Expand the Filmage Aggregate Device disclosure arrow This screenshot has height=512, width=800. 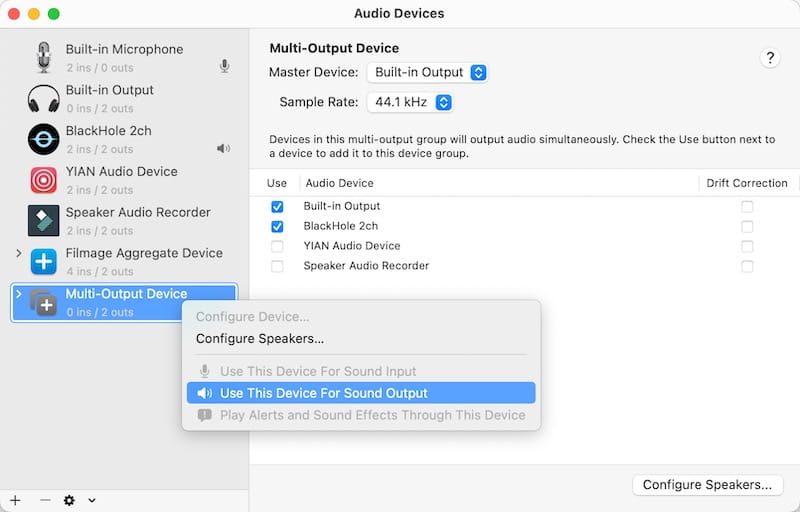(18, 254)
